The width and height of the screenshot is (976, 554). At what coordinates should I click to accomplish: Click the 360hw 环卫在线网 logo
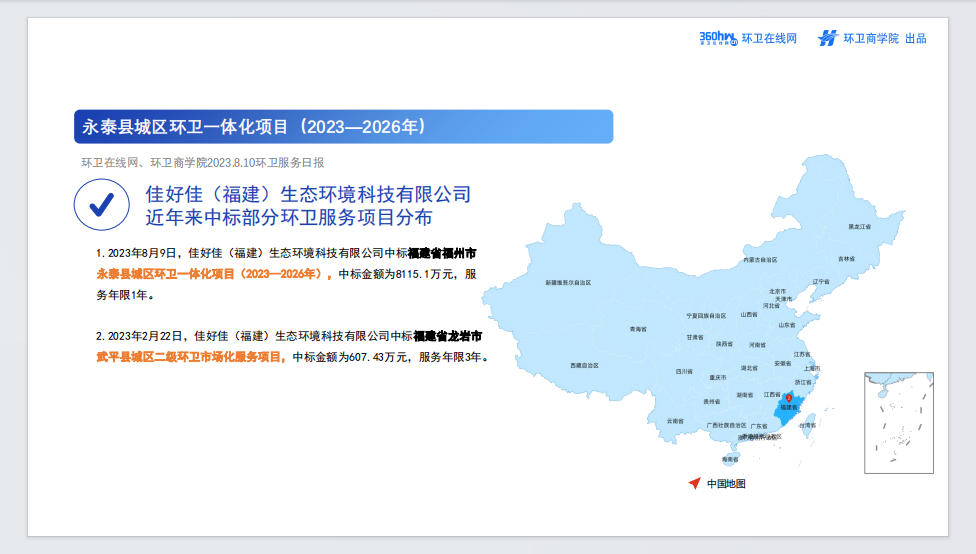point(748,39)
